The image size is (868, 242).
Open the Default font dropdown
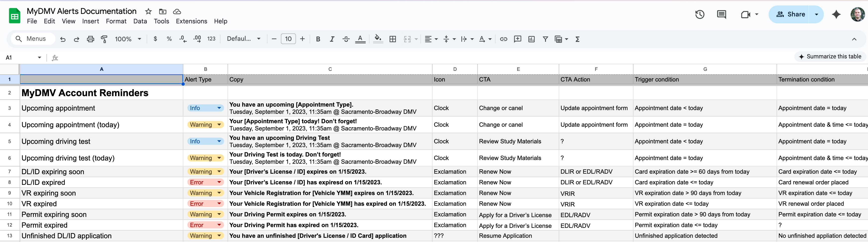click(x=243, y=39)
